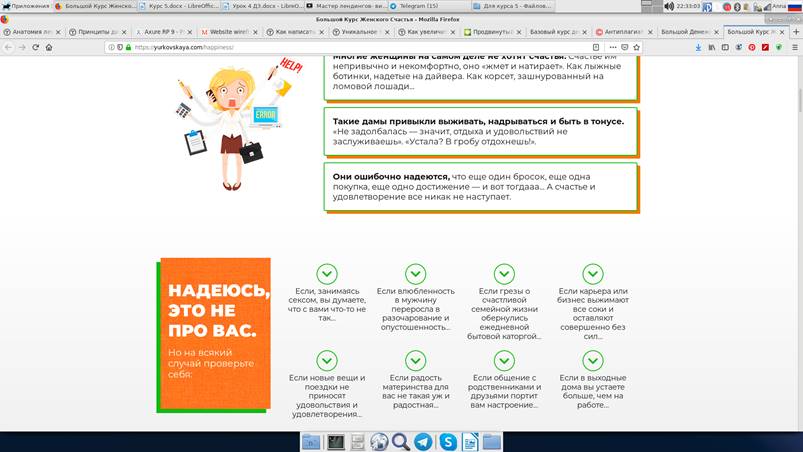The height and width of the screenshot is (452, 803).
Task: Expand chevron above 'Если новые вещи и поездки'
Action: [x=327, y=361]
